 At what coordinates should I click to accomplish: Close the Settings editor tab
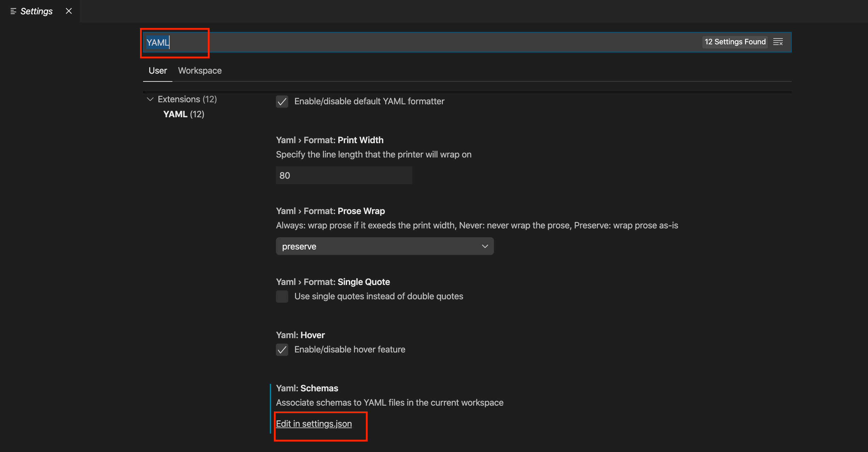(69, 11)
